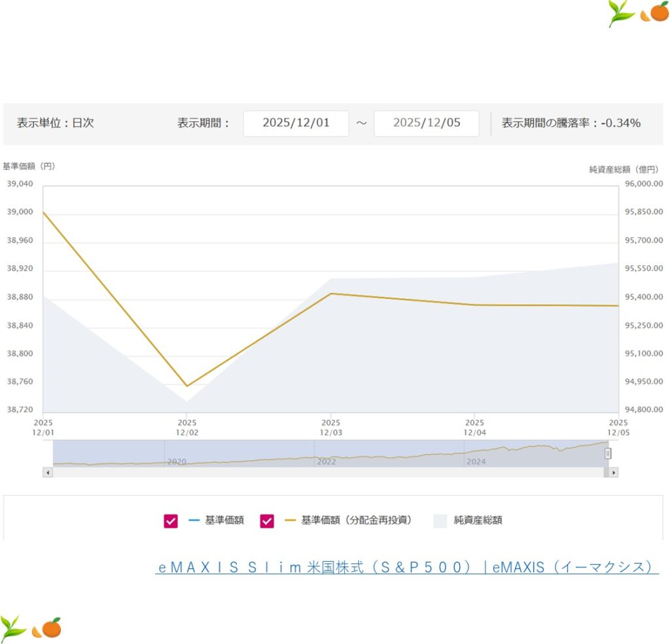670x644 pixels.
Task: Click the range handle at navigator's right edge
Action: click(608, 453)
